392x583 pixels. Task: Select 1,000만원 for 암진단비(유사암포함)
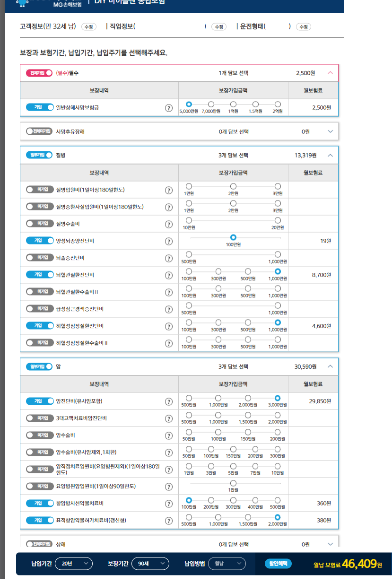click(x=218, y=398)
